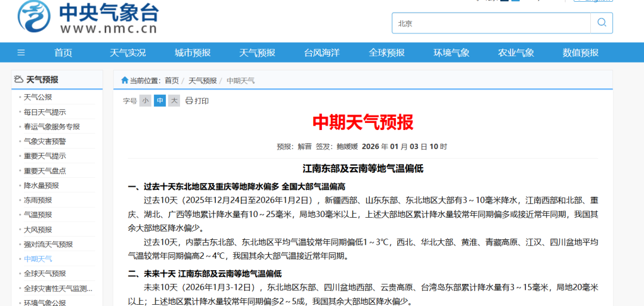Image resolution: width=644 pixels, height=306 pixels.
Task: Open the 台风海洋 navigation menu
Action: tap(321, 52)
